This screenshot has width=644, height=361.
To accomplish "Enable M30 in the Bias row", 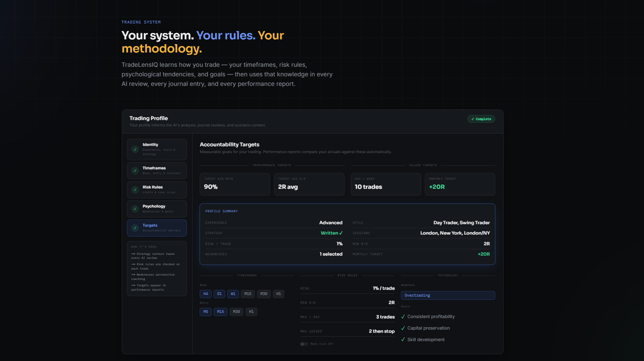I will 264,294.
